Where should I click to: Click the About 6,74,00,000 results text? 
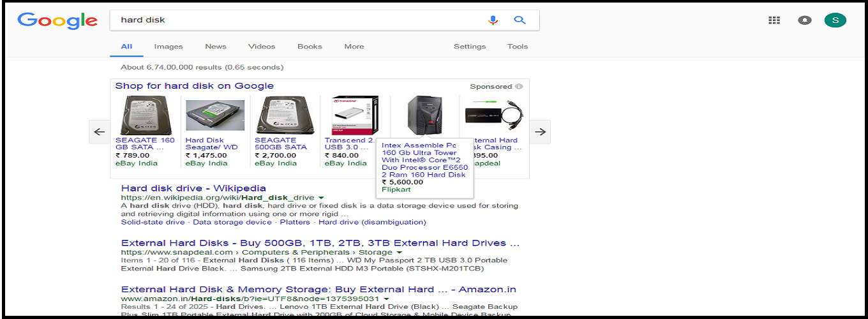click(202, 67)
